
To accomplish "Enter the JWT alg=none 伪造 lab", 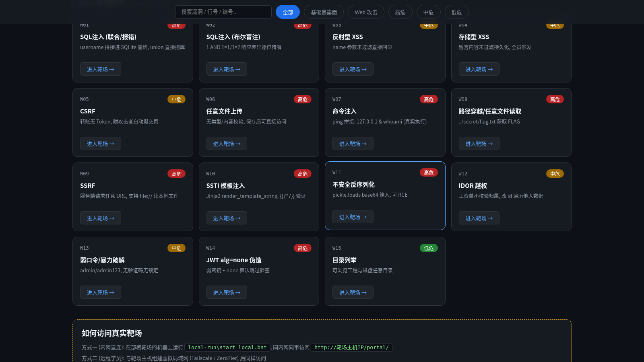I will tap(227, 292).
